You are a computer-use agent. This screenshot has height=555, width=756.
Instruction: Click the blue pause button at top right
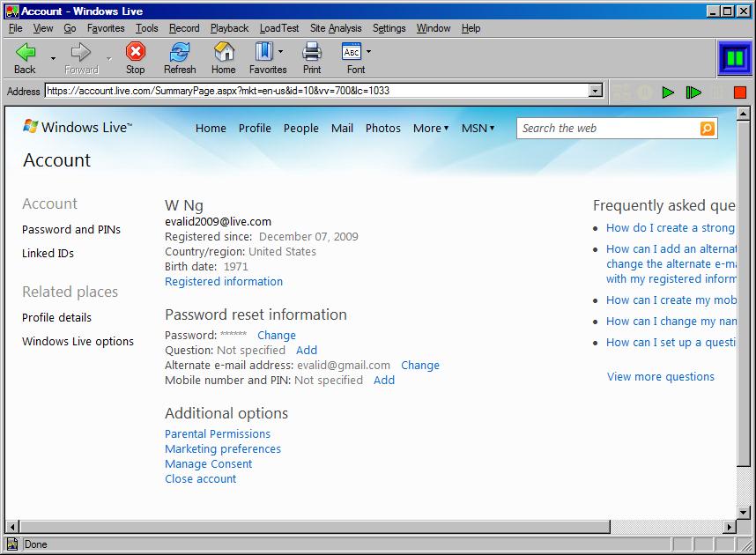735,58
